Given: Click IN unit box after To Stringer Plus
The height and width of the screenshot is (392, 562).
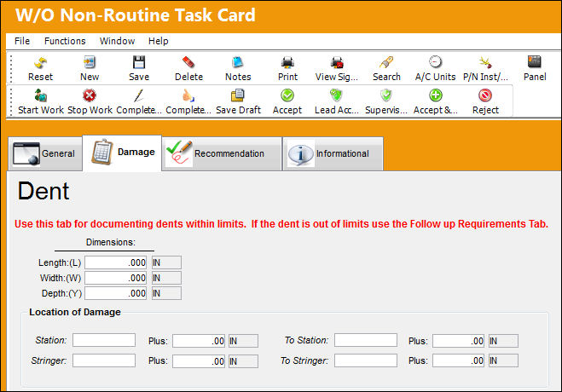Looking at the screenshot, I should 503,360.
